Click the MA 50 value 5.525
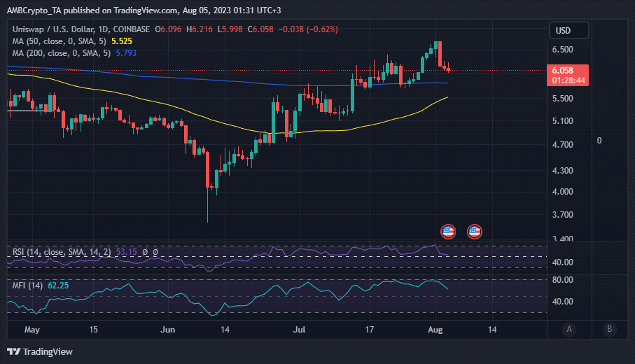The image size is (635, 364). (x=122, y=41)
